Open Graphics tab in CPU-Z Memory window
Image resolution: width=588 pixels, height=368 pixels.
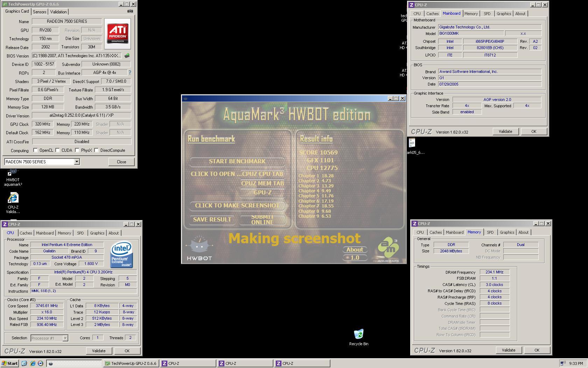coord(507,232)
